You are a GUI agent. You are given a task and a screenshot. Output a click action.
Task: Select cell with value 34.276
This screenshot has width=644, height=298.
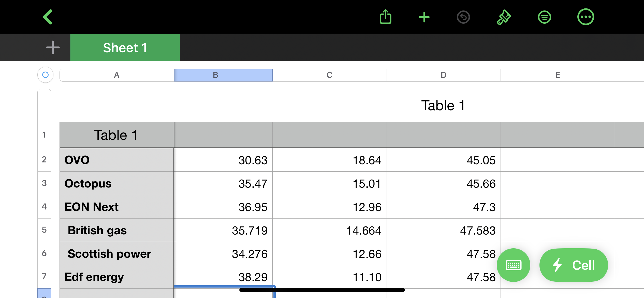click(x=223, y=253)
